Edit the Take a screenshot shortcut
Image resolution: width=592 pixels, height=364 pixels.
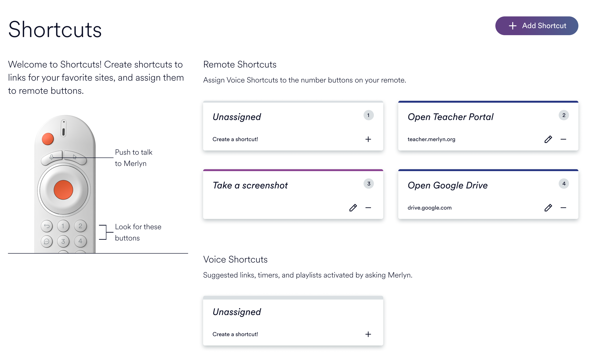click(353, 207)
